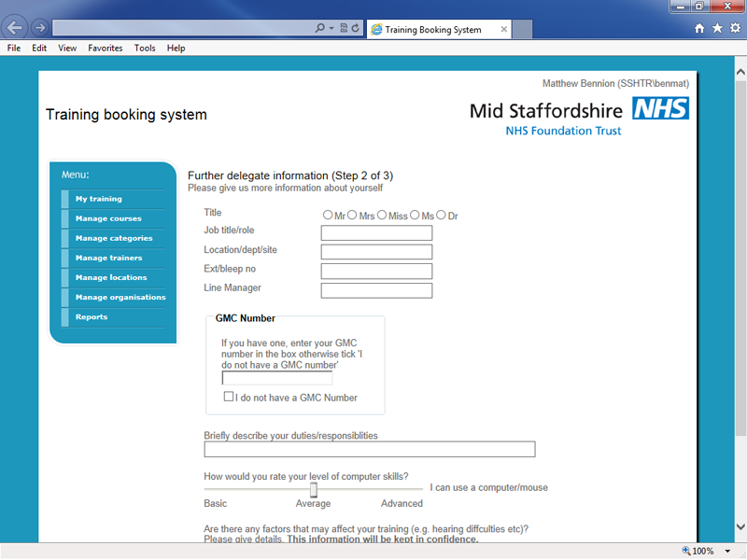Select the Mr title radio button

[328, 216]
